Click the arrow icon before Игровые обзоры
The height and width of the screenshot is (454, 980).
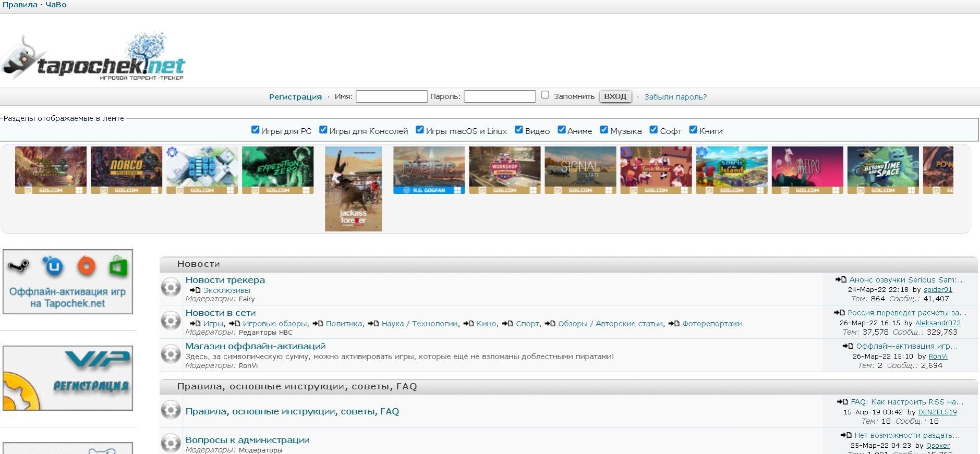click(235, 324)
